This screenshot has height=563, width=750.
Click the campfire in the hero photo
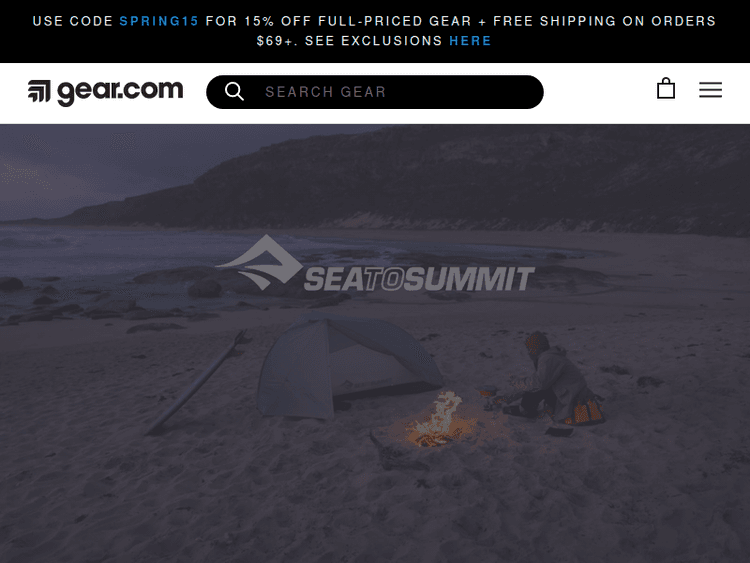pos(438,421)
